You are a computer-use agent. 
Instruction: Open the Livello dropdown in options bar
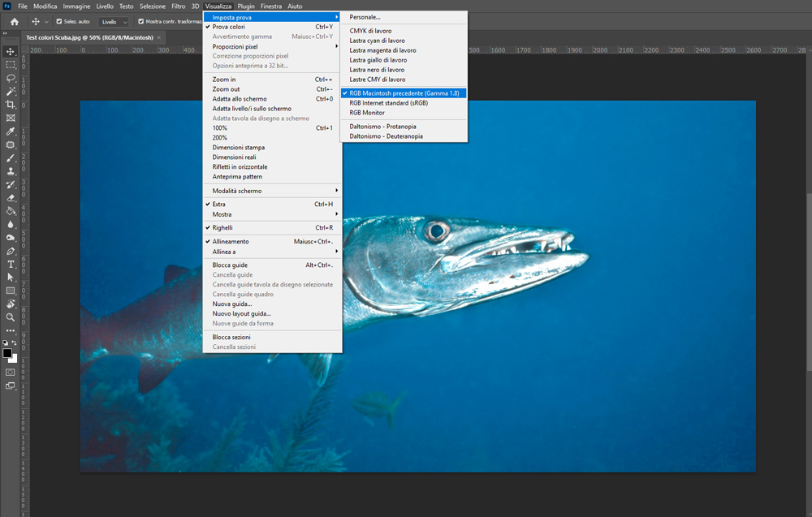(113, 22)
